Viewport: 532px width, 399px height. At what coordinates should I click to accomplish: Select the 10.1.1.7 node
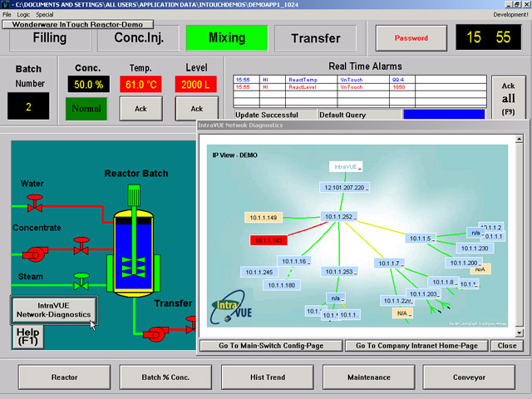coord(389,264)
